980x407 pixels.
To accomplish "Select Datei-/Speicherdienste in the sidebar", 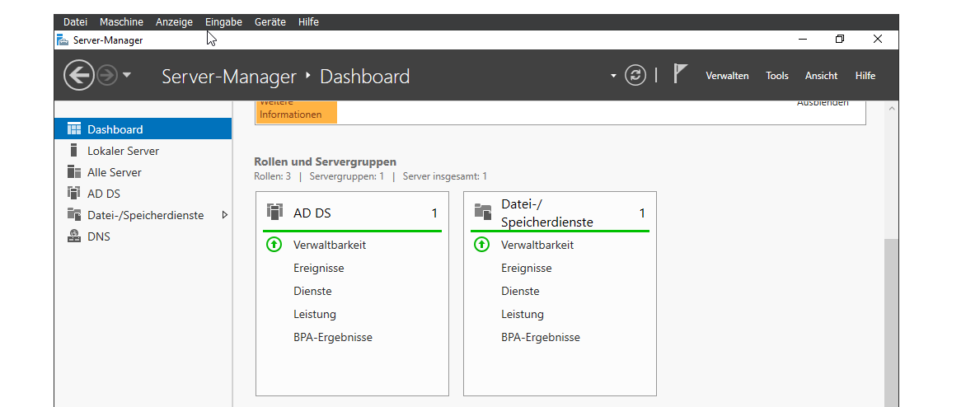I will coord(143,215).
